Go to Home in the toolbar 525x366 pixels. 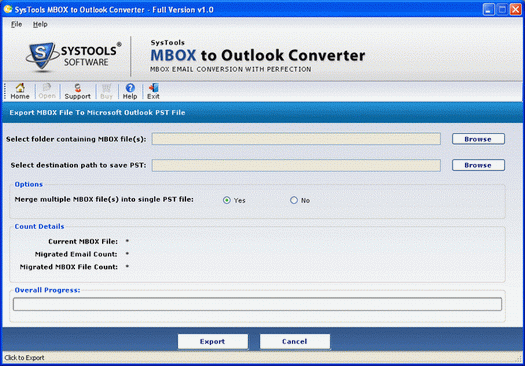point(20,91)
